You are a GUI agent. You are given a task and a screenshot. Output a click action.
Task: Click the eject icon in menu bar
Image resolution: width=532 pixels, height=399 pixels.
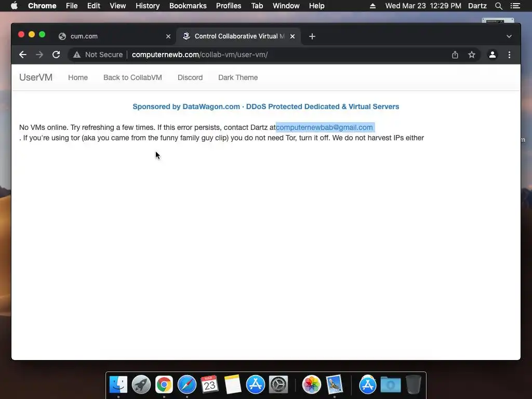[373, 6]
